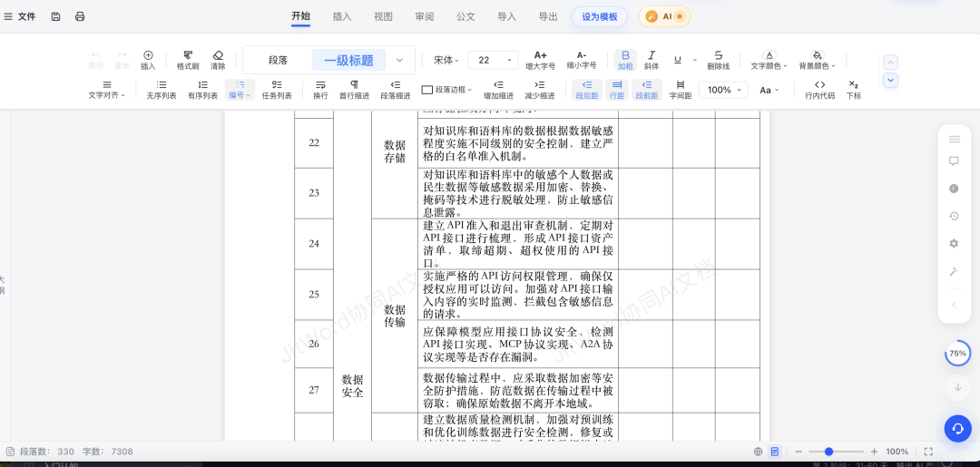Viewport: 980px width, 467px height.
Task: Expand underline style options arrow
Action: 694,60
